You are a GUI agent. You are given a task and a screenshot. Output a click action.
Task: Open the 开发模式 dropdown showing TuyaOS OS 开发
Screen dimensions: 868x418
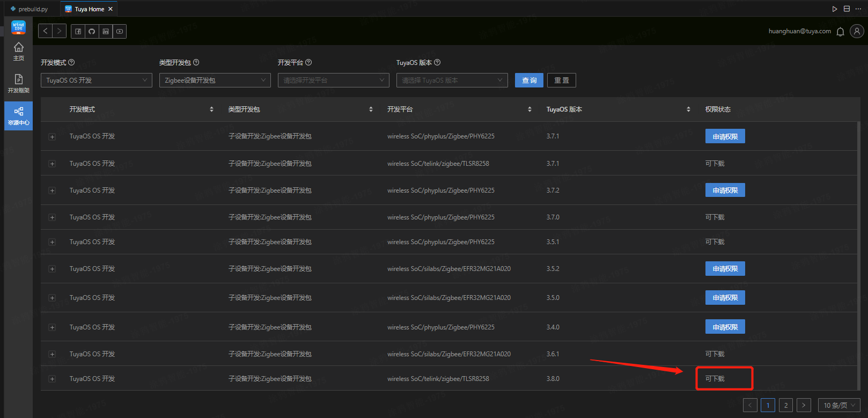point(97,80)
